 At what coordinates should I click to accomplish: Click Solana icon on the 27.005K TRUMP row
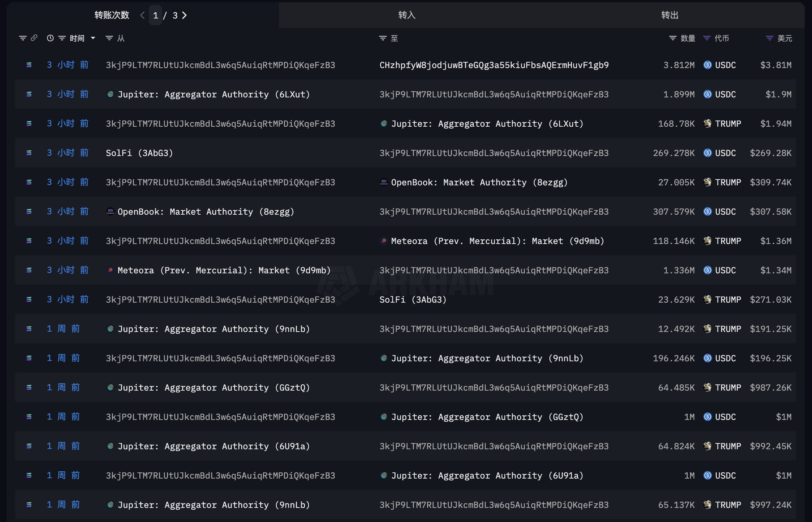click(29, 182)
